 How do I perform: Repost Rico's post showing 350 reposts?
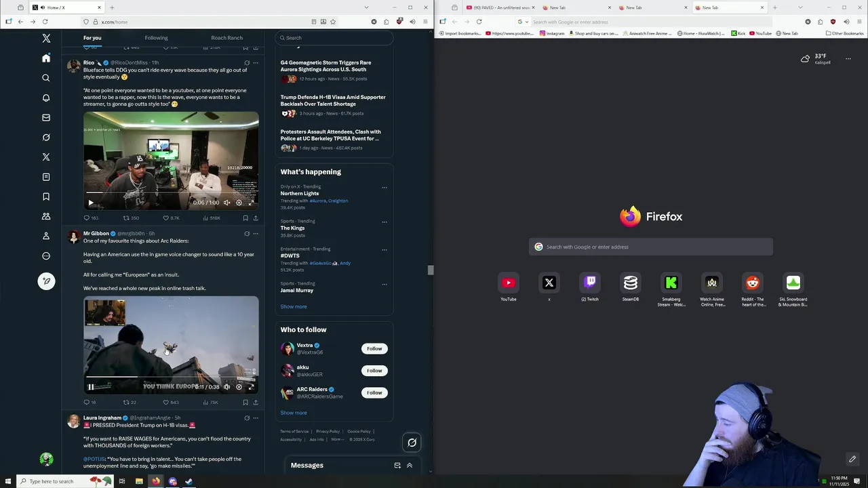[131, 218]
